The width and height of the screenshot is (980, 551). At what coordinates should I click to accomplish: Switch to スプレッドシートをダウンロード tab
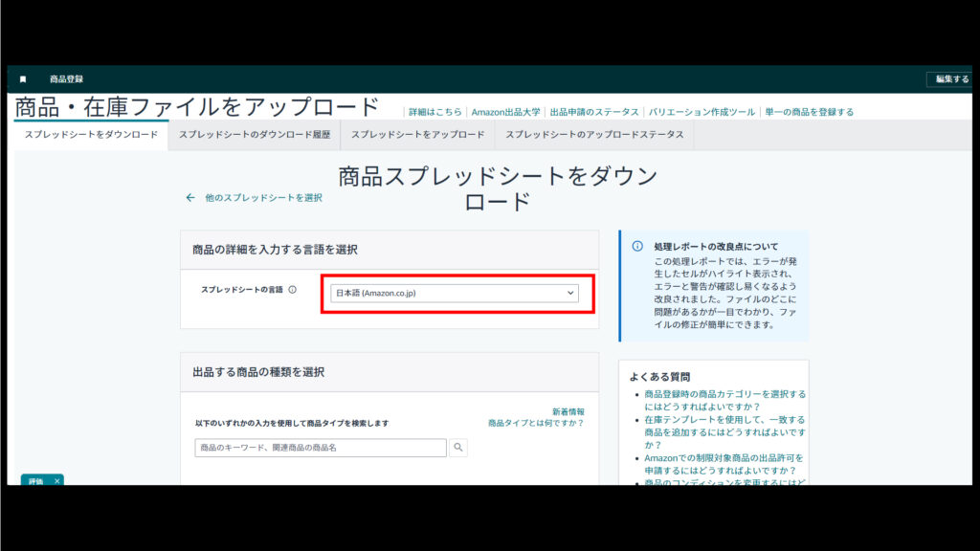[91, 134]
